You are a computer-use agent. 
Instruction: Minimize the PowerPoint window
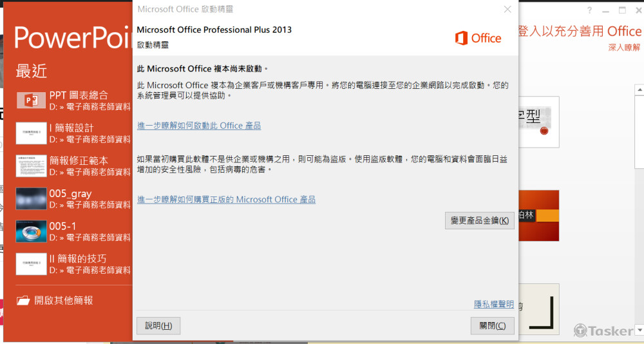pos(606,10)
